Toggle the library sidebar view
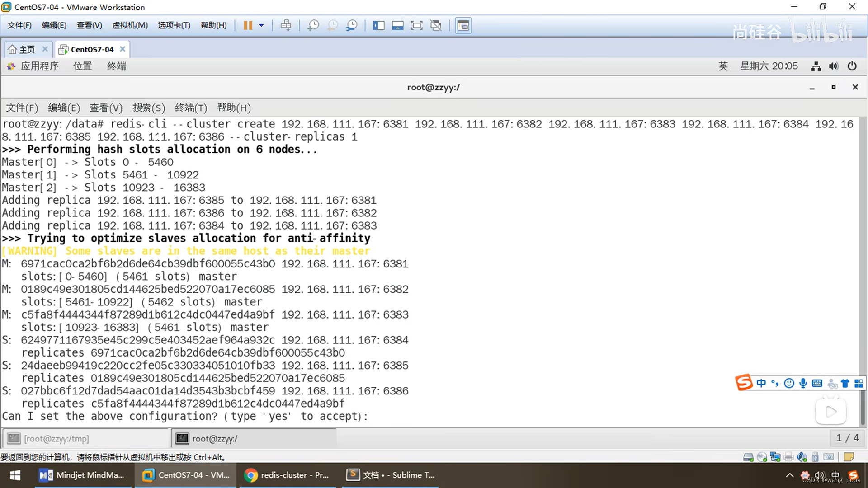The width and height of the screenshot is (868, 488). point(378,25)
